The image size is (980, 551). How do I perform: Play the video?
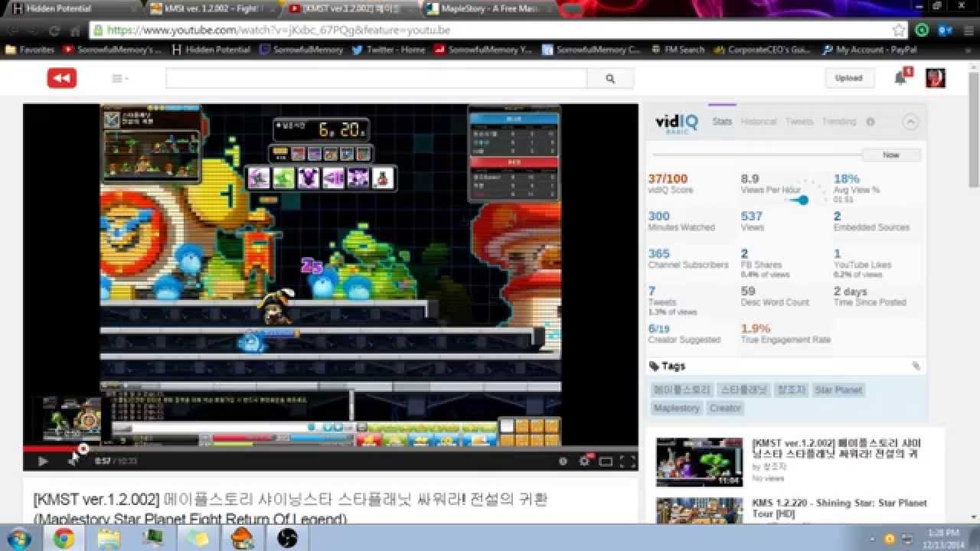pos(43,461)
